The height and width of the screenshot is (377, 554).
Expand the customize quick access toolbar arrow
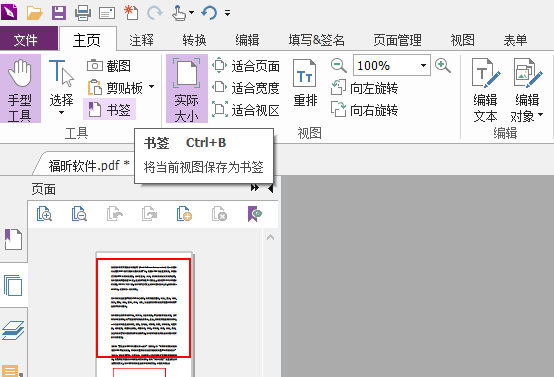[x=228, y=13]
